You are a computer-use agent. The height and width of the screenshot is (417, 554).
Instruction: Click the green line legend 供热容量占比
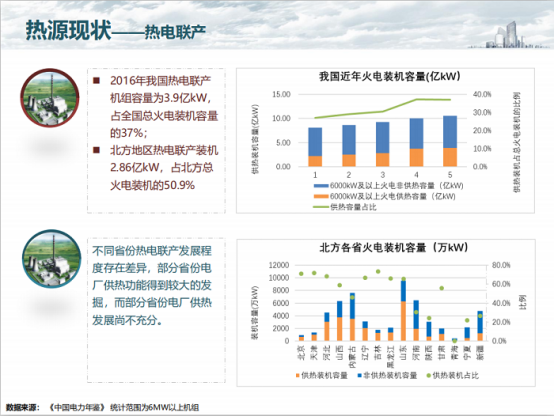(321, 207)
